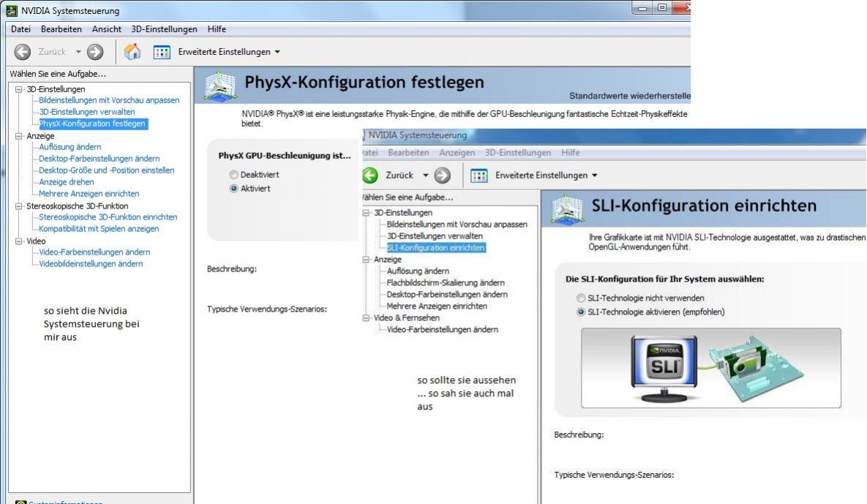Screen dimensions: 867x504
Task: Open 'Auflösung ändern' in the PhysX window tree
Action: click(70, 147)
